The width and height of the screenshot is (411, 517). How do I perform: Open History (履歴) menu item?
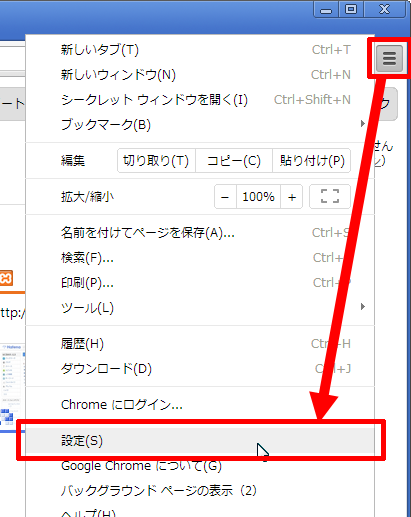(x=200, y=344)
